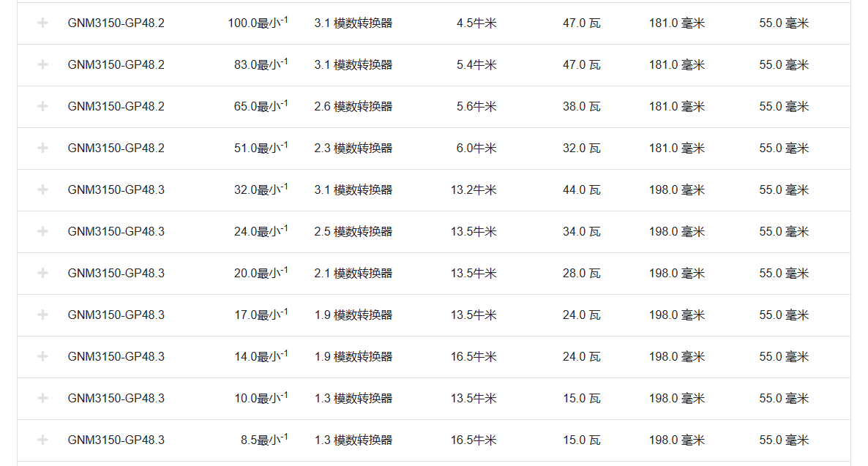868x466 pixels.
Task: Click the plus icon beside the 32.0 最小⁻¹ row
Action: coord(43,189)
